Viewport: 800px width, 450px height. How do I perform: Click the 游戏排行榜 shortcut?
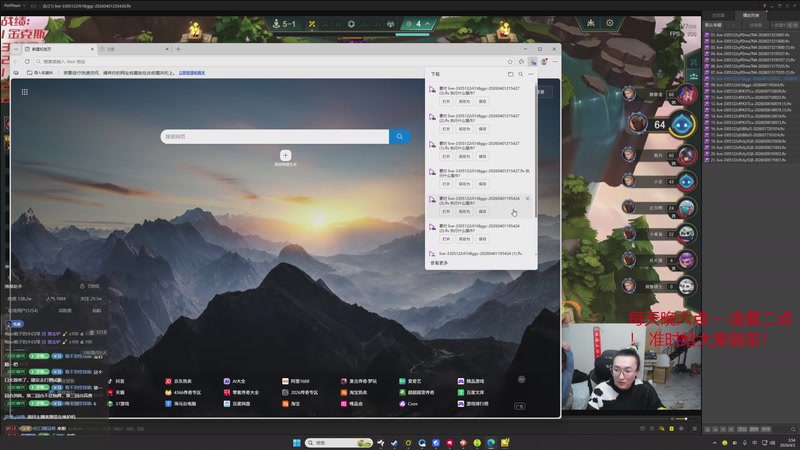(473, 404)
